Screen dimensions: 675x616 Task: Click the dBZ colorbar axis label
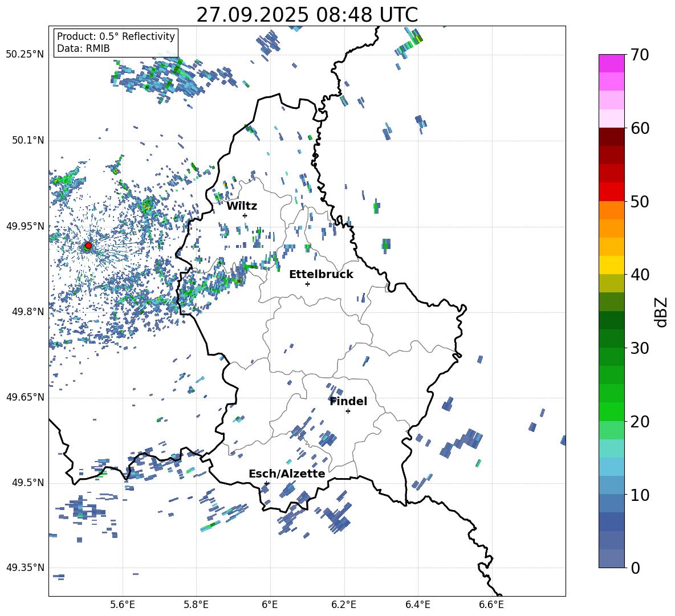click(661, 312)
